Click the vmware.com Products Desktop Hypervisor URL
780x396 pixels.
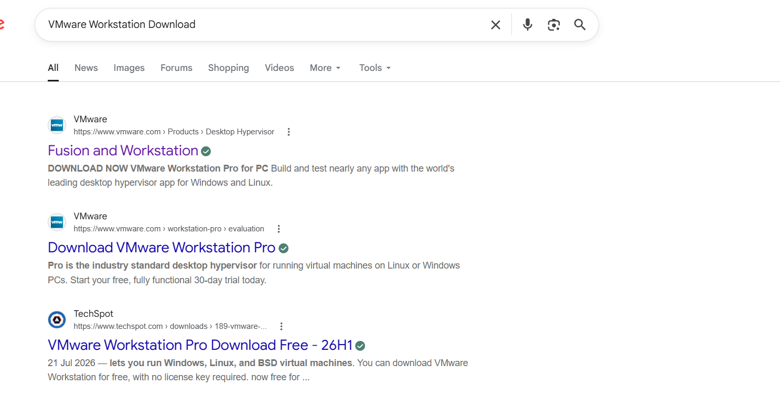[174, 132]
